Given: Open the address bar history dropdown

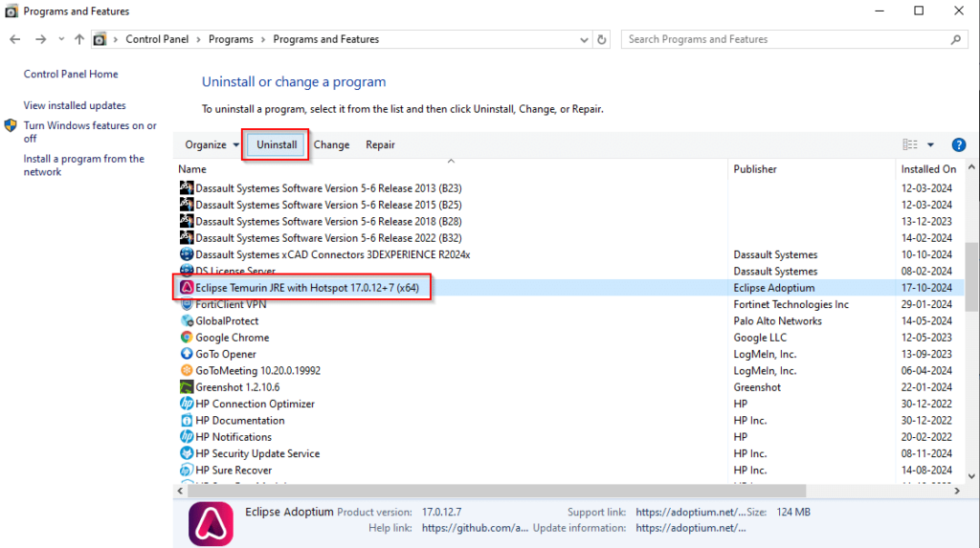Looking at the screenshot, I should (584, 39).
